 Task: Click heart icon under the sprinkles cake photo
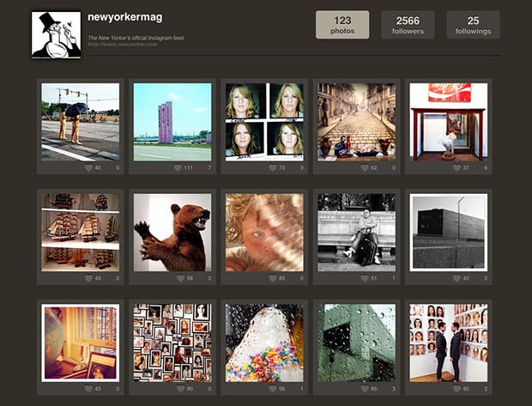[273, 388]
